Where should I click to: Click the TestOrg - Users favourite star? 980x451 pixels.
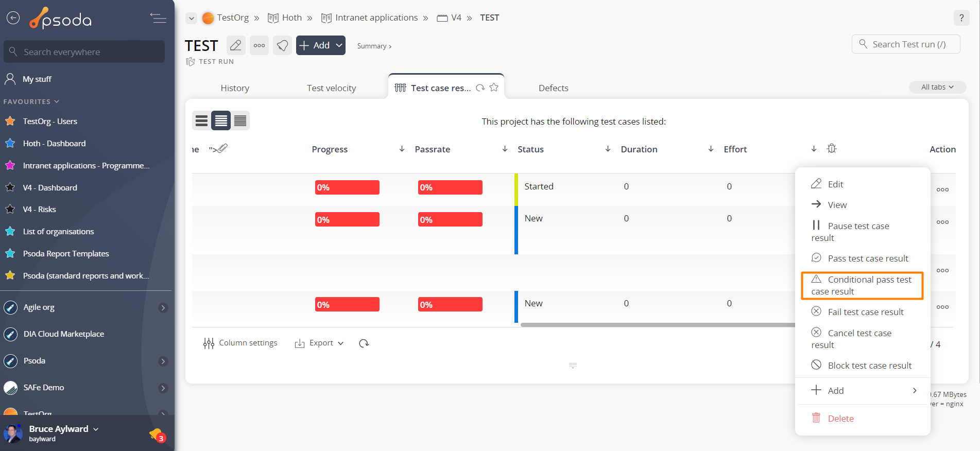pos(10,122)
